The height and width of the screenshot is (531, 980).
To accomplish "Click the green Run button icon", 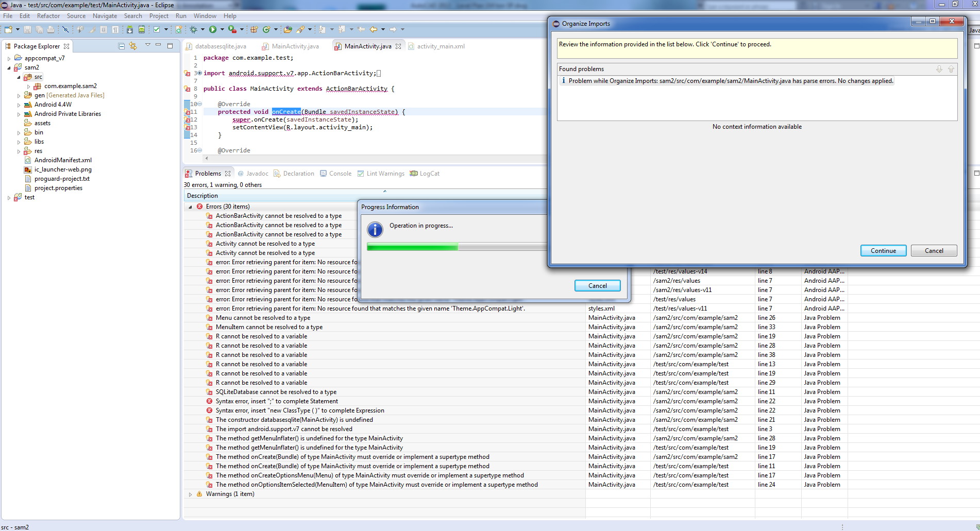I will 213,29.
